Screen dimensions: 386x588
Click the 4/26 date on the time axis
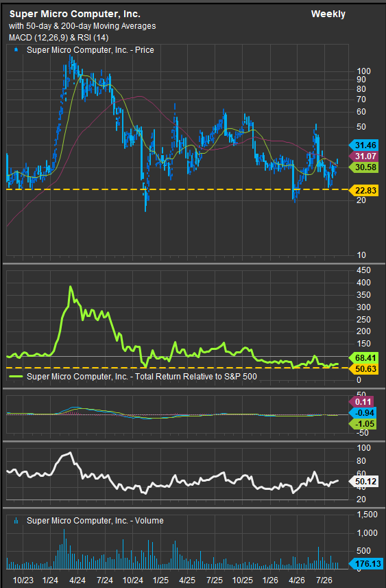click(297, 580)
